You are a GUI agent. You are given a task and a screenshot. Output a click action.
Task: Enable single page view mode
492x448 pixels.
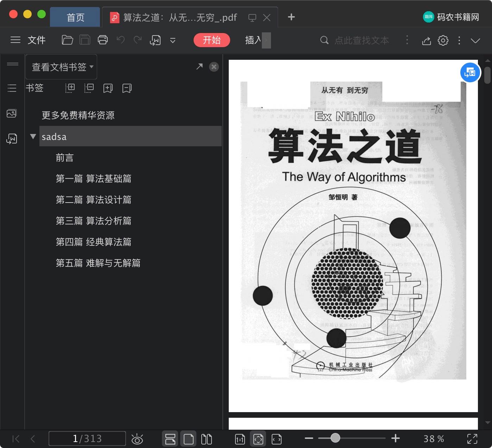click(189, 439)
